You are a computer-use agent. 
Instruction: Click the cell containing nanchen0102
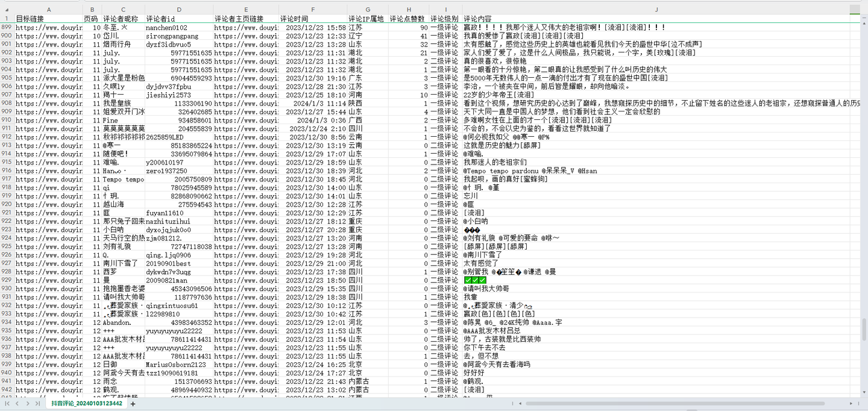pyautogui.click(x=179, y=27)
